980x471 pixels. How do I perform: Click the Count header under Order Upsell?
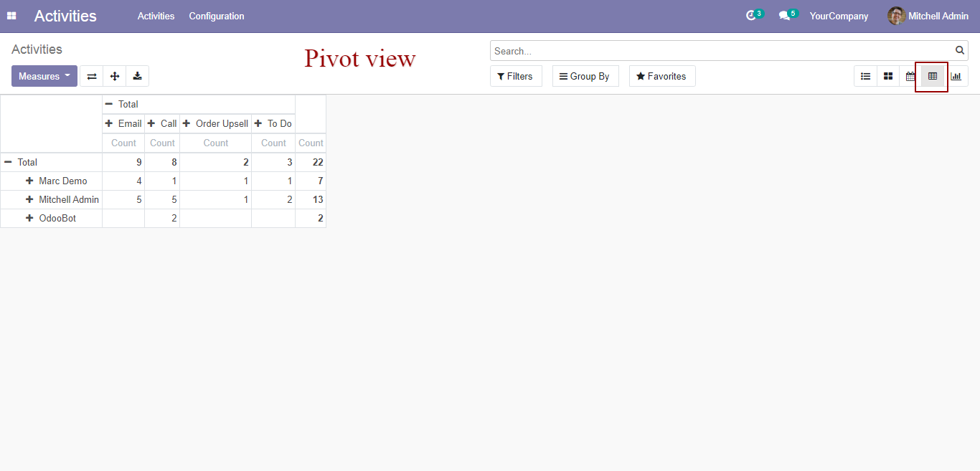pos(215,143)
